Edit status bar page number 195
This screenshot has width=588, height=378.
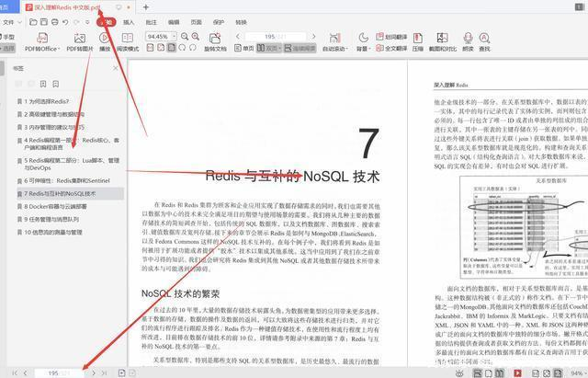[60, 372]
